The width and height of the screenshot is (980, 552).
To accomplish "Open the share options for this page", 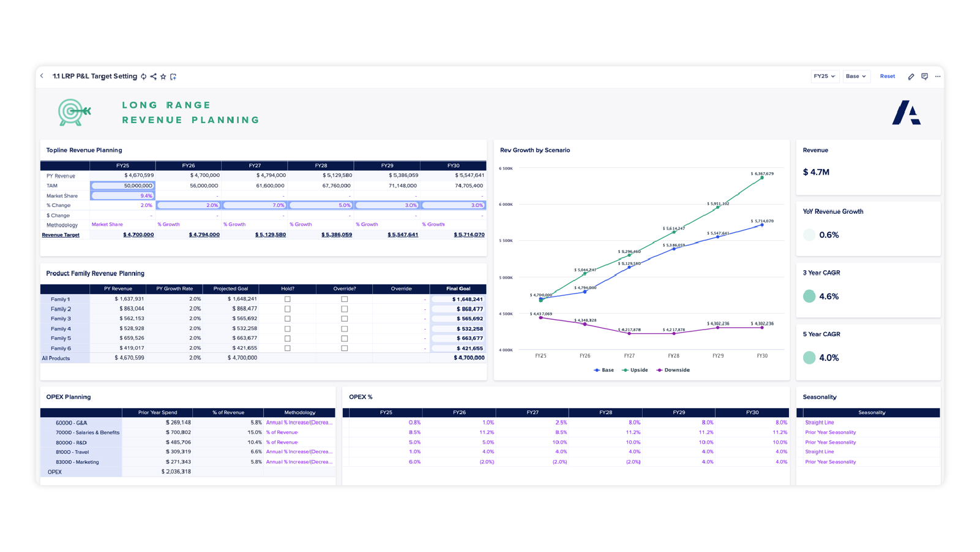I will 153,76.
